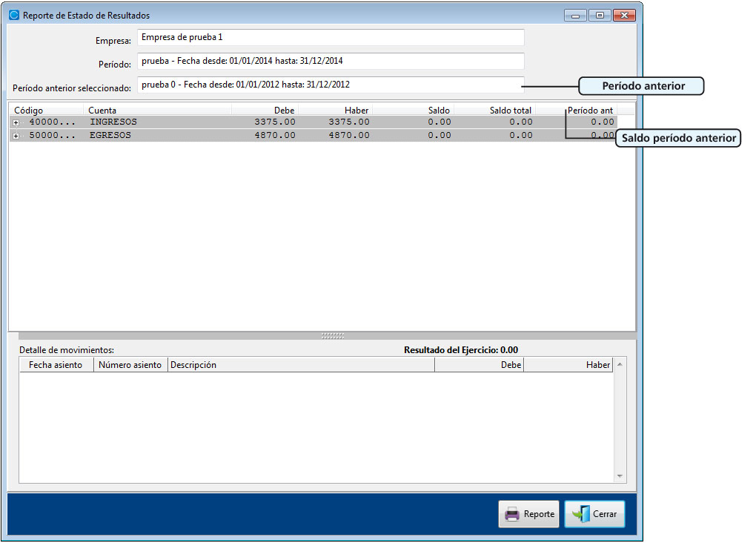Click the Saldo total column header
The height and width of the screenshot is (543, 756).
495,111
